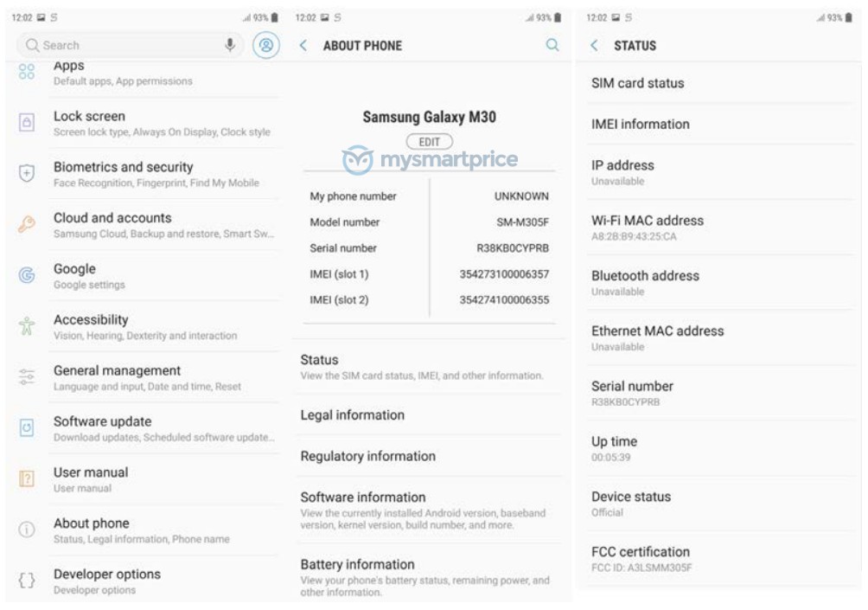Image resolution: width=868 pixels, height=610 pixels.
Task: Go back from the Status screen
Action: pyautogui.click(x=594, y=46)
